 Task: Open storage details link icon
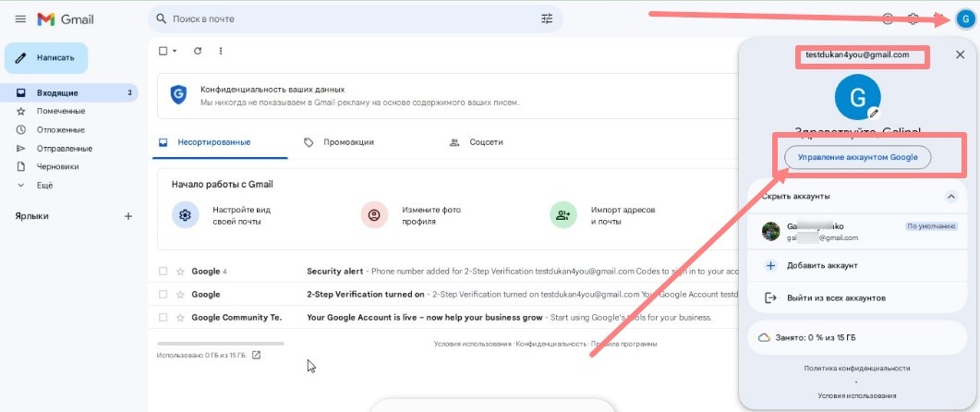(x=256, y=355)
